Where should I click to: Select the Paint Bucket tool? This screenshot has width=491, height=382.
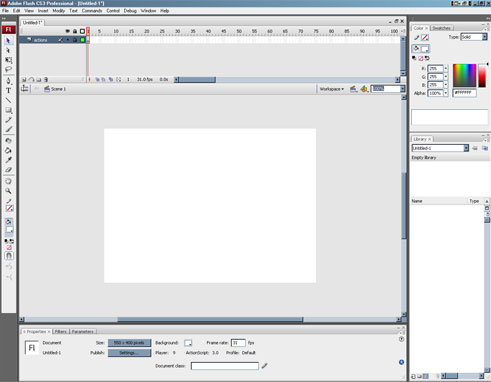[x=8, y=150]
